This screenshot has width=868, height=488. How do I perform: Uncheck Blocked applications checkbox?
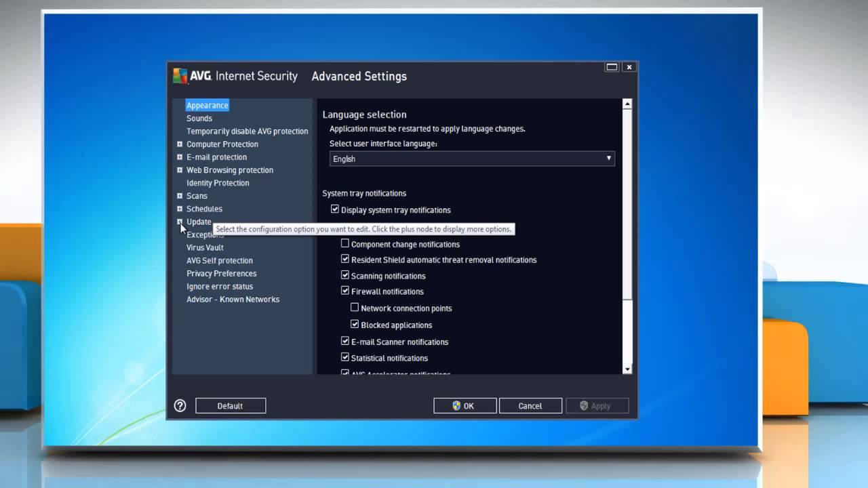[355, 325]
